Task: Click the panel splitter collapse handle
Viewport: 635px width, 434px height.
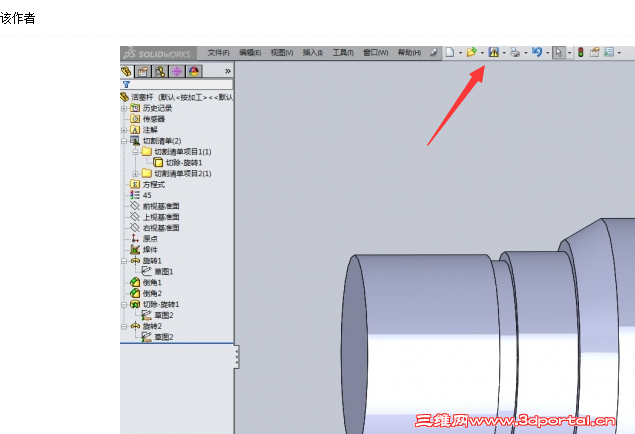Action: coord(237,357)
